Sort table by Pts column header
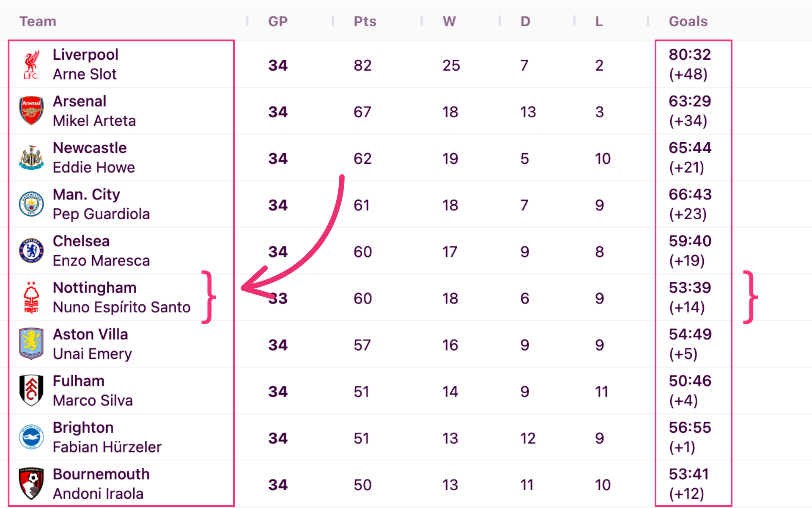 pyautogui.click(x=365, y=21)
